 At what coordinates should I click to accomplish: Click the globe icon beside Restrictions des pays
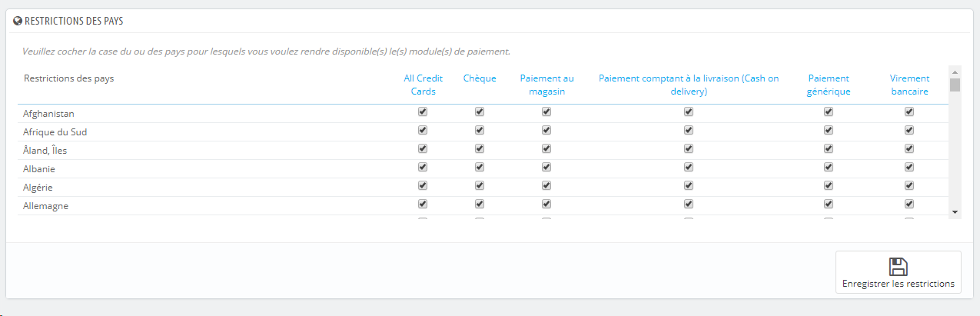[18, 22]
